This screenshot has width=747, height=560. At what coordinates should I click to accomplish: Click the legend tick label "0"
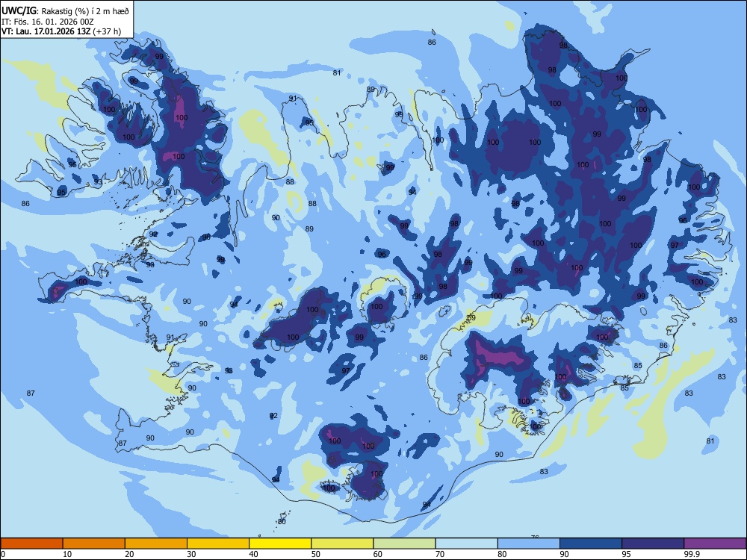3,554
